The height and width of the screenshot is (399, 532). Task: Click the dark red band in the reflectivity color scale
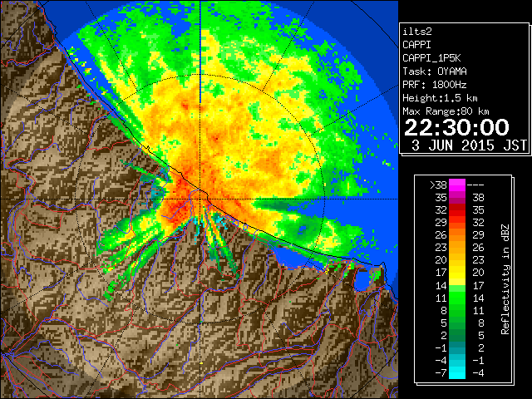point(457,207)
